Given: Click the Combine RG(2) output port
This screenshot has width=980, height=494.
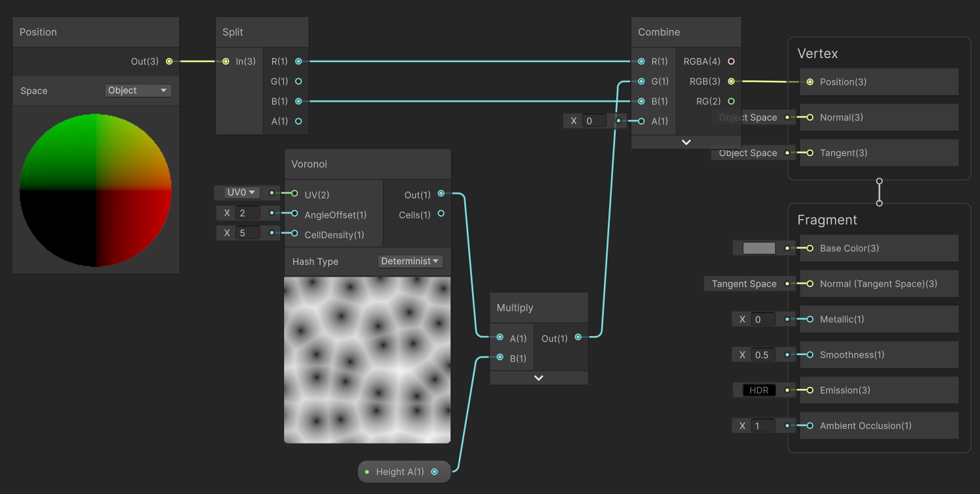Looking at the screenshot, I should click(731, 101).
